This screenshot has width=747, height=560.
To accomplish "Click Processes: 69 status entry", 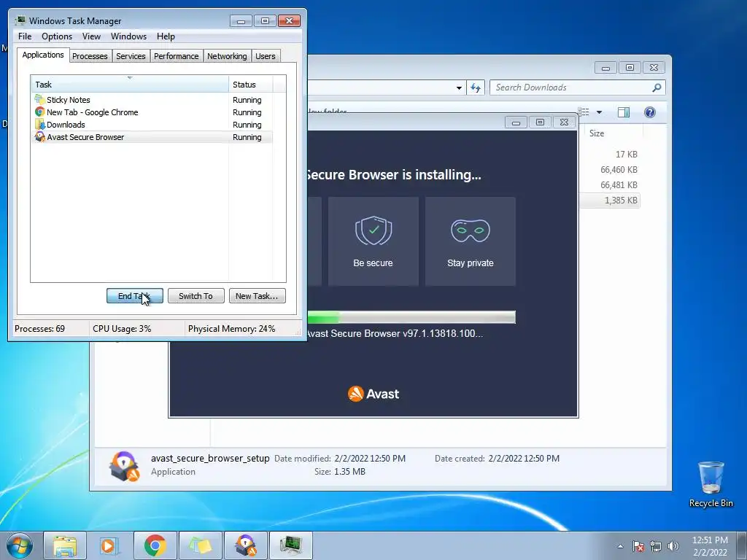I will [39, 329].
